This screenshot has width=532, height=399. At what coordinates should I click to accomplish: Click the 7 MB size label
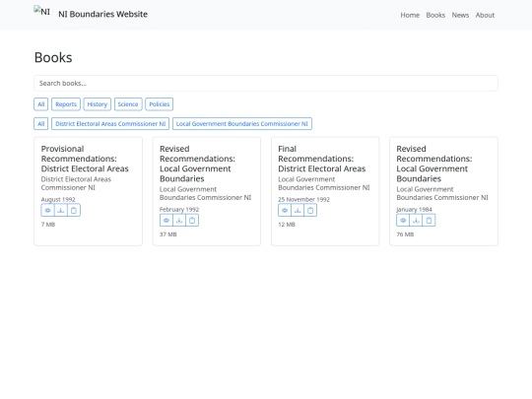click(x=48, y=225)
